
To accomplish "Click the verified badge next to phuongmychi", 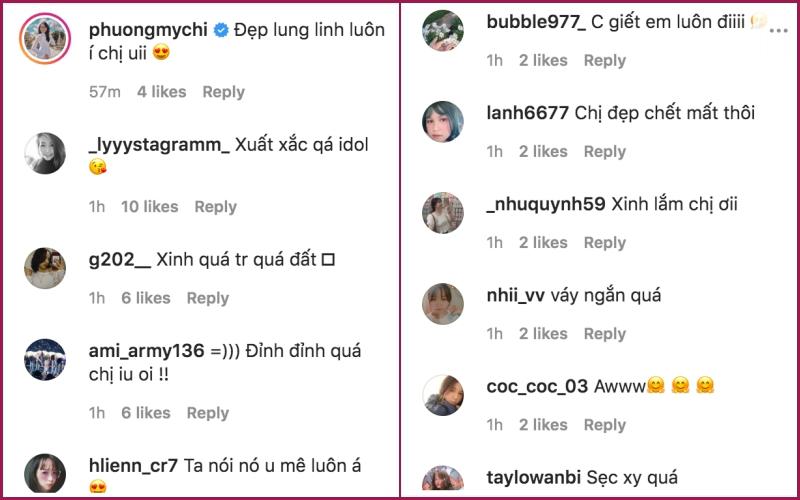I will (221, 31).
